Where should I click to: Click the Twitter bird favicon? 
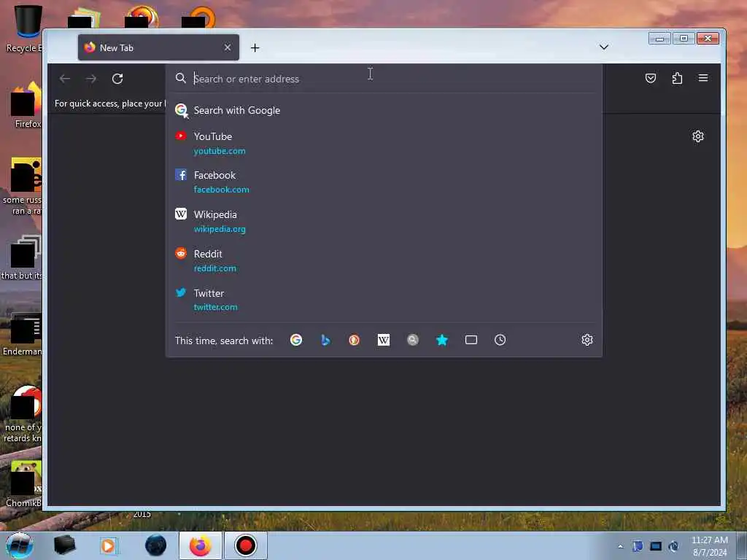point(181,292)
